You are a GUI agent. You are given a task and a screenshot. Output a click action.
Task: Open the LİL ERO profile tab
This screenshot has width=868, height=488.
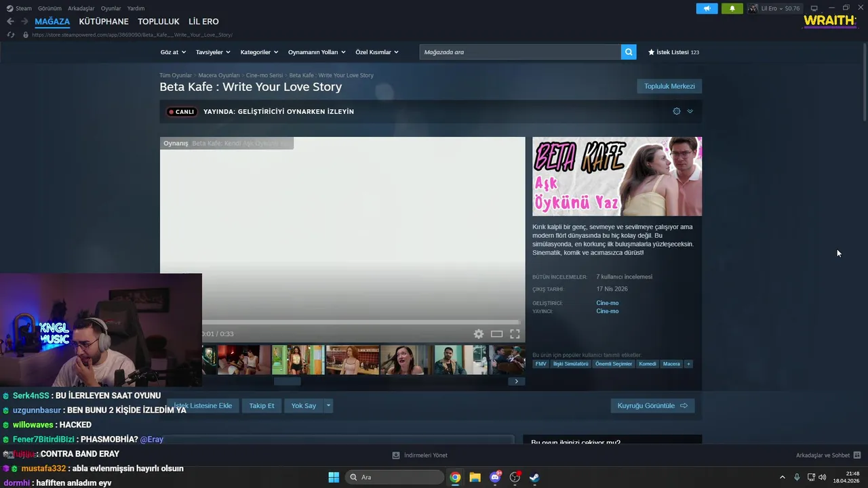(x=203, y=22)
